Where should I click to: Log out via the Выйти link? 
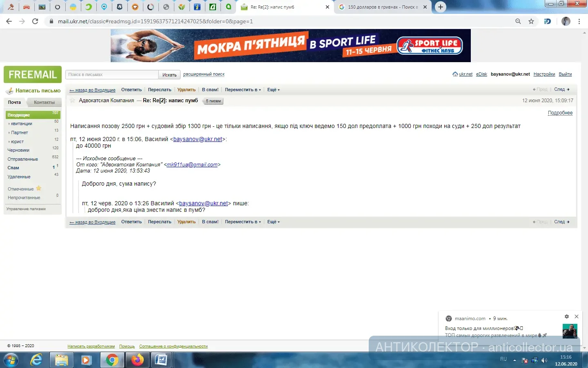pos(565,74)
